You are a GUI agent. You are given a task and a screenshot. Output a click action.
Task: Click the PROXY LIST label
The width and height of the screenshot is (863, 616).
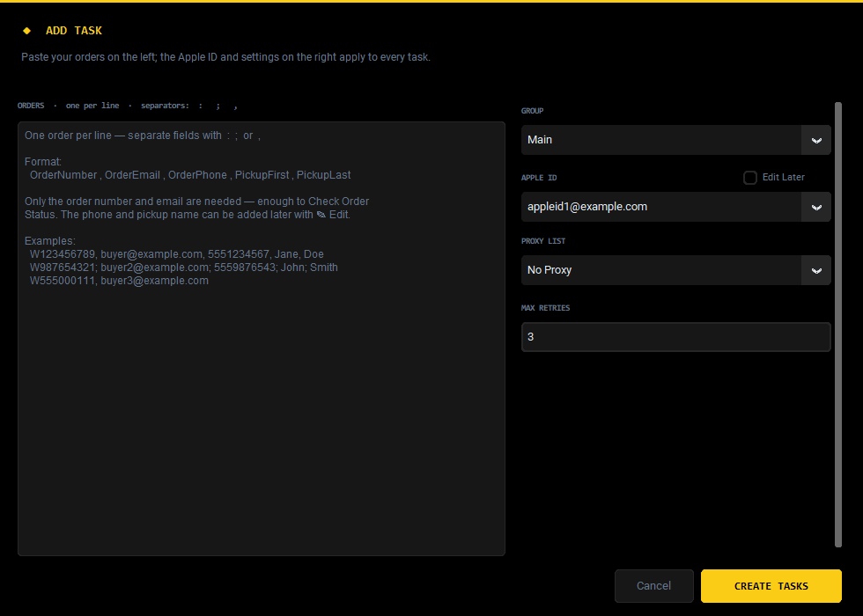[543, 241]
